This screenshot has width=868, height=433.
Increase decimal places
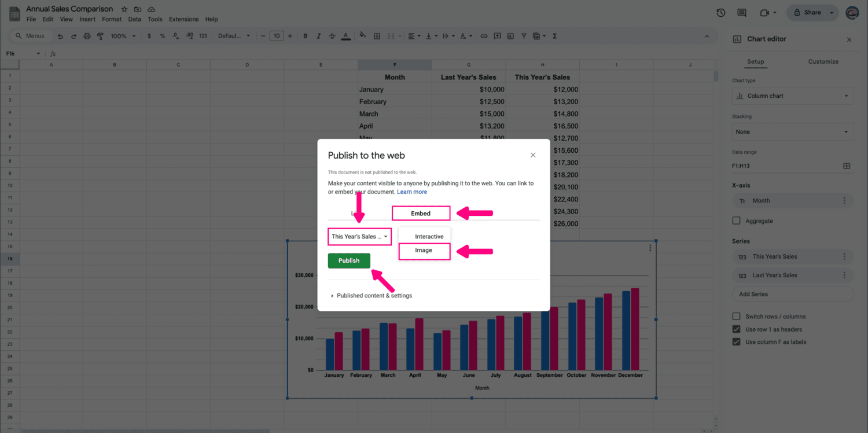[x=190, y=36]
